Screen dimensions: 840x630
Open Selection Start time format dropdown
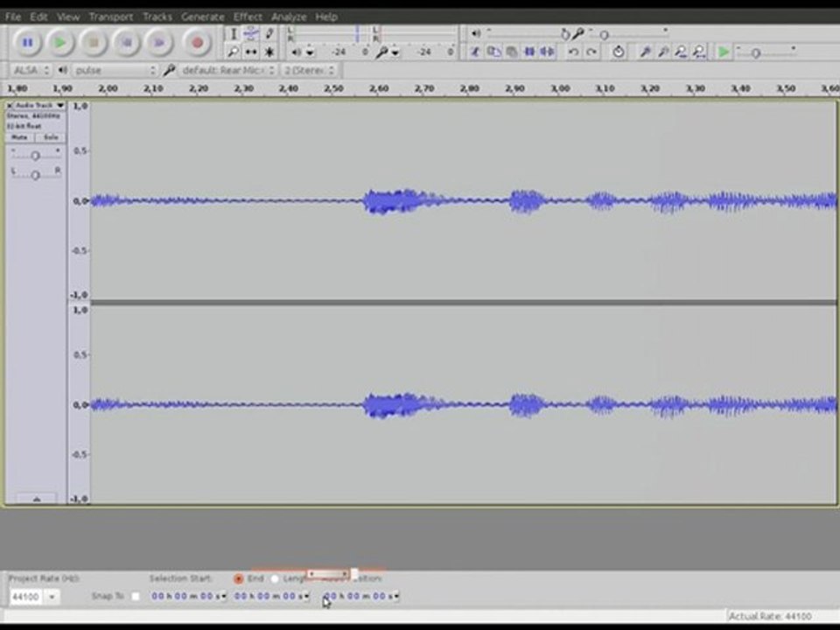224,596
